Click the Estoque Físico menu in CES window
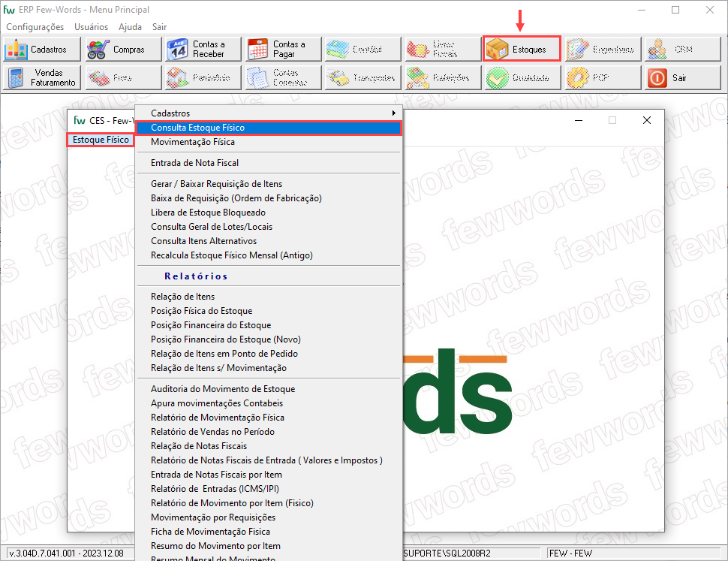This screenshot has width=728, height=561. 101,140
